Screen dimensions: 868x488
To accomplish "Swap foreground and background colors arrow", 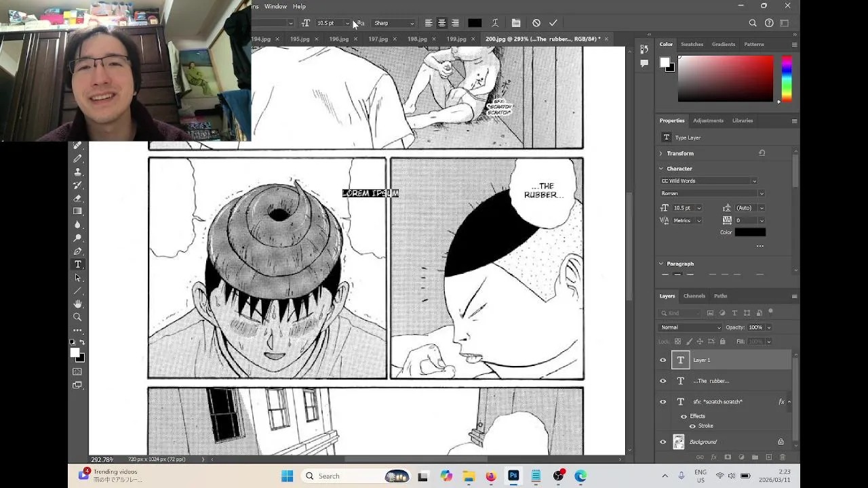I will [x=82, y=342].
